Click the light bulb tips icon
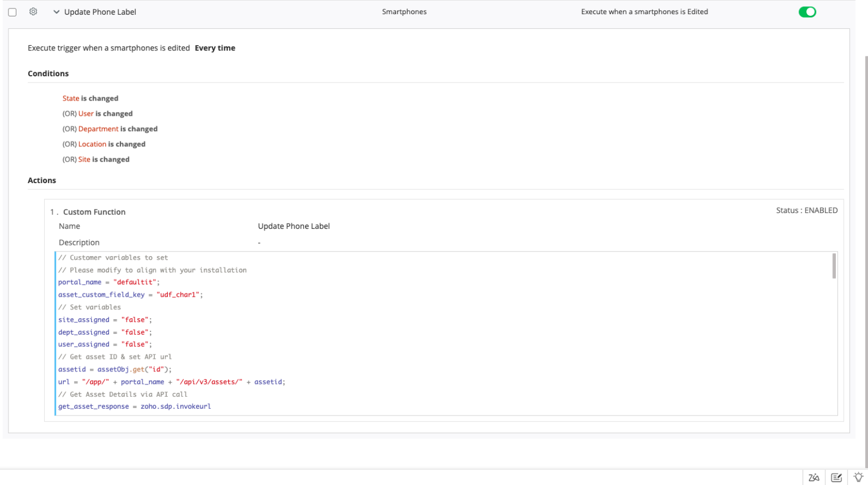 (858, 478)
